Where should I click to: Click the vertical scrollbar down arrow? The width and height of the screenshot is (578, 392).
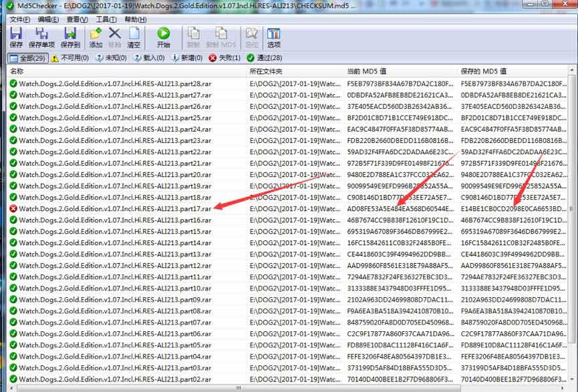point(572,379)
